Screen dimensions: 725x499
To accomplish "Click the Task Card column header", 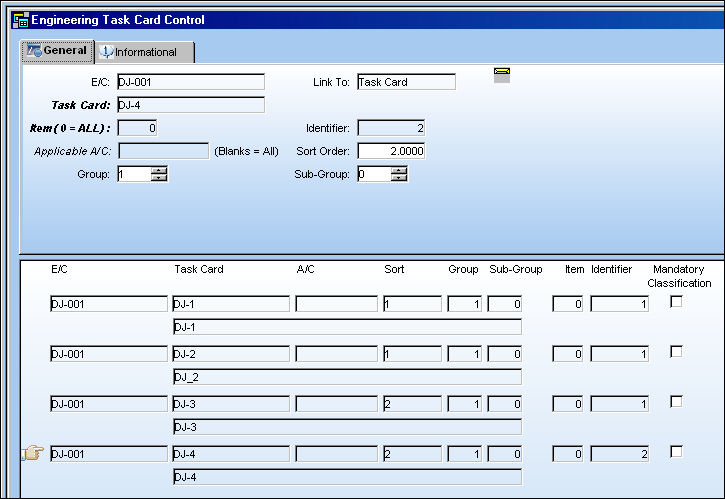I will click(199, 269).
